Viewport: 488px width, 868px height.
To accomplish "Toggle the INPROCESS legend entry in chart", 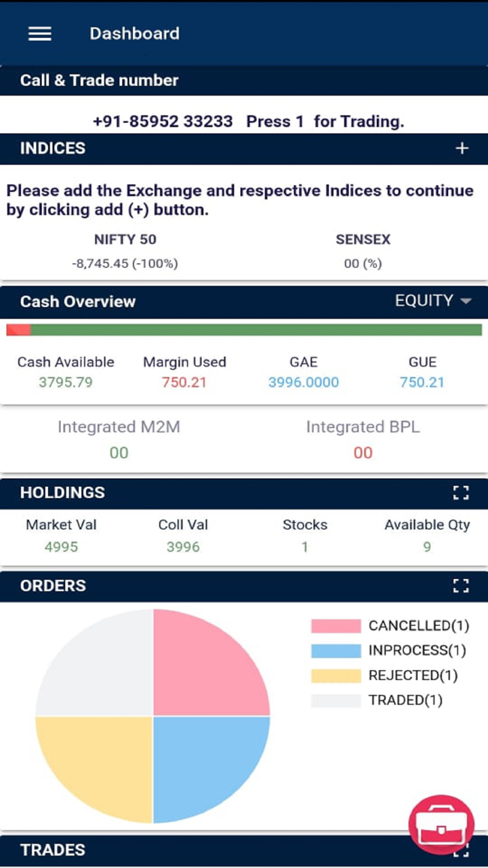I will click(388, 651).
